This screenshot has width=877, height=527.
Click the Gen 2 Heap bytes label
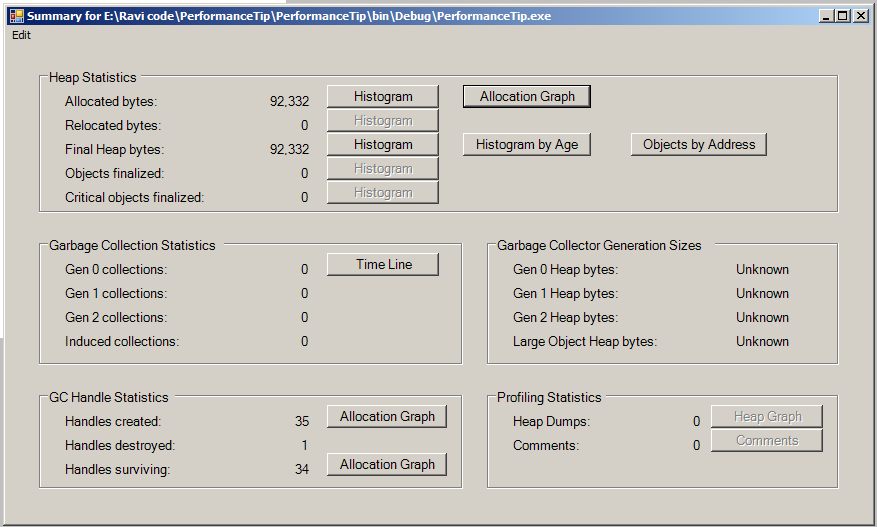(565, 317)
